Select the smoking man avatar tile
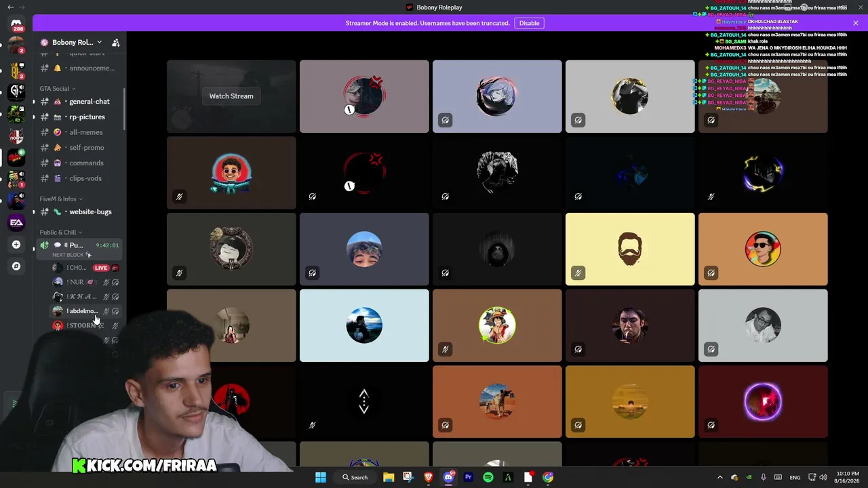 pyautogui.click(x=630, y=325)
